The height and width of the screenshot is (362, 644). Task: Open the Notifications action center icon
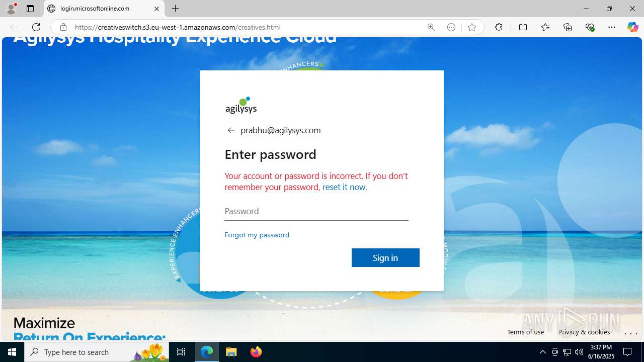(627, 352)
